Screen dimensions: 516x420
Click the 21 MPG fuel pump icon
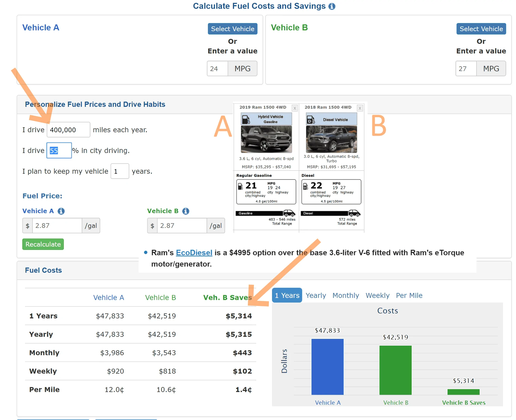point(240,186)
